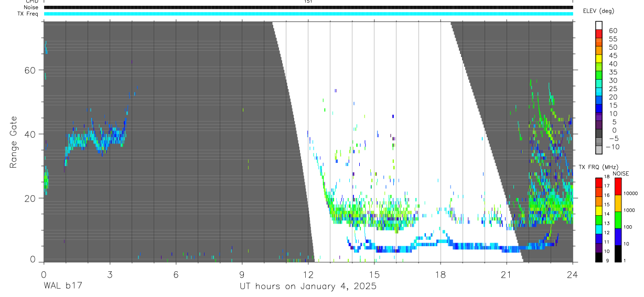The width and height of the screenshot is (644, 297).
Task: Click the 'Range Gate' y-axis label
Action: [x=13, y=142]
